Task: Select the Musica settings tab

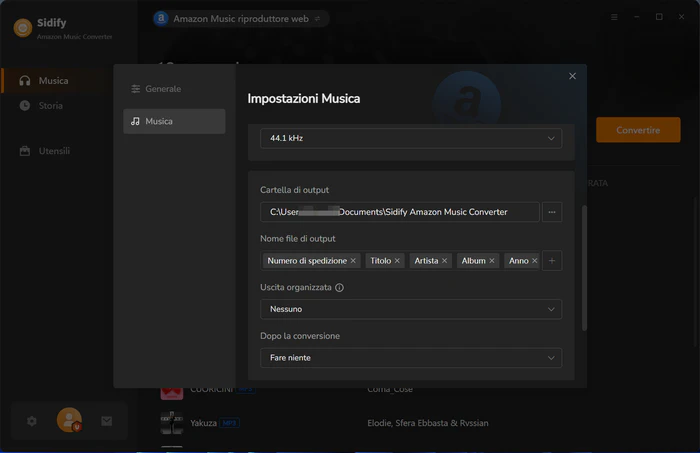Action: (174, 121)
